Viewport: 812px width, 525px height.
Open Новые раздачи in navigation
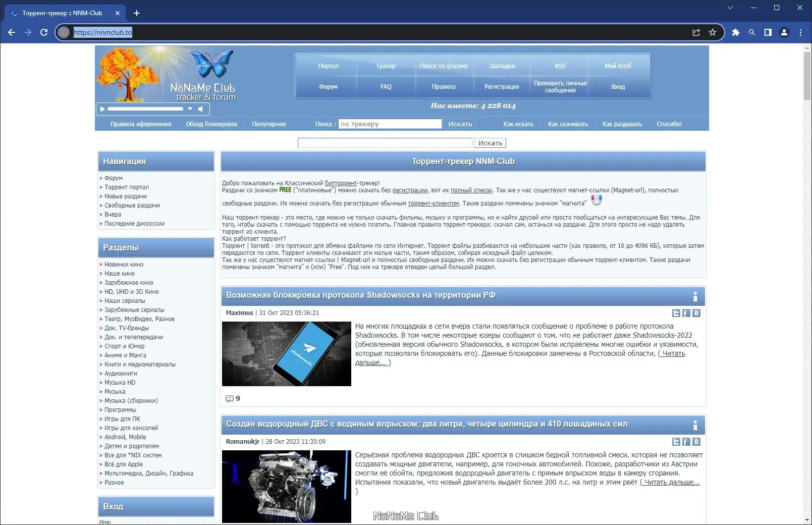126,196
